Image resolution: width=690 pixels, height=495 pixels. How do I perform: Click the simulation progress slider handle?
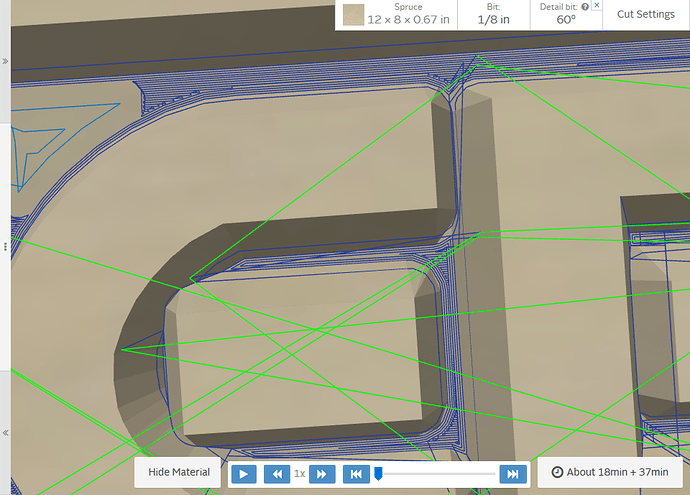click(x=378, y=473)
